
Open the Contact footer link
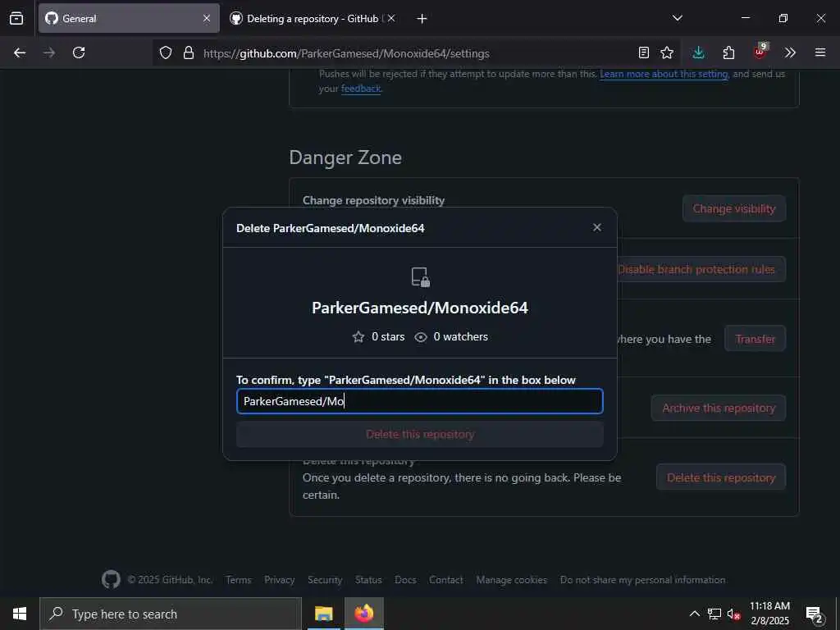click(445, 580)
